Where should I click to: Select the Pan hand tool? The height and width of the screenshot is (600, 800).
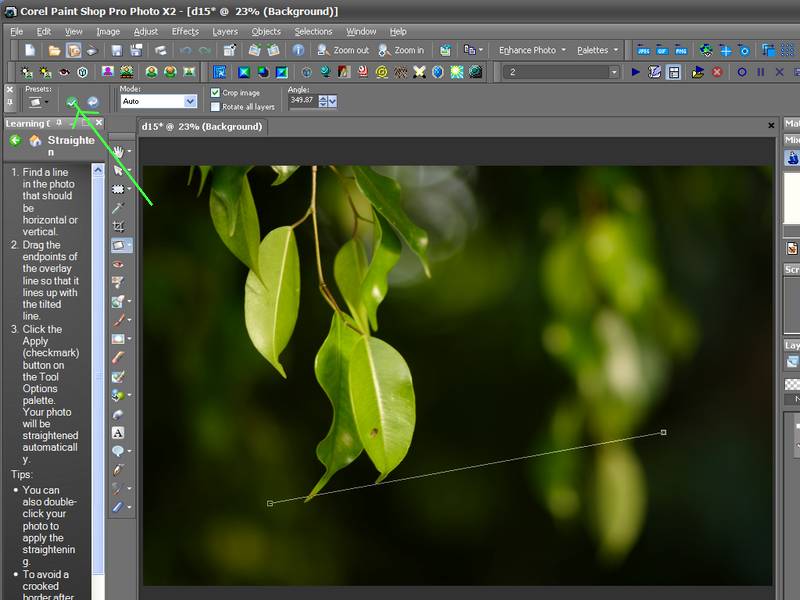coord(118,152)
